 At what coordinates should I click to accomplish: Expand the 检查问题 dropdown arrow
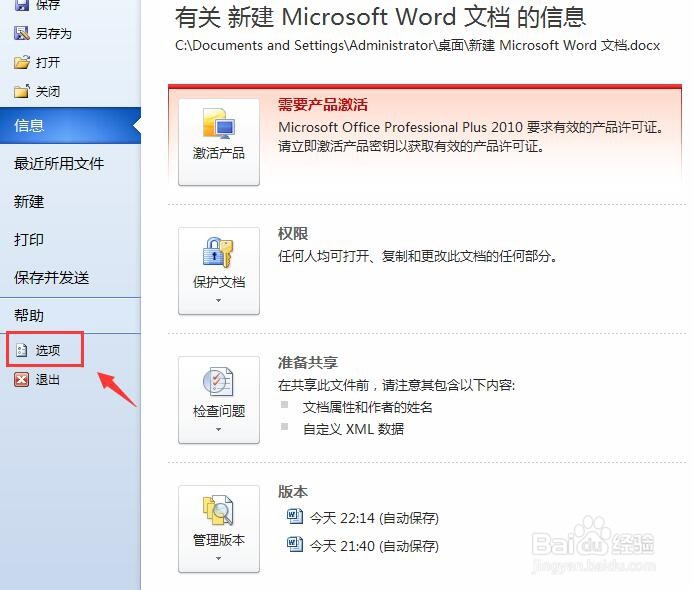point(218,430)
